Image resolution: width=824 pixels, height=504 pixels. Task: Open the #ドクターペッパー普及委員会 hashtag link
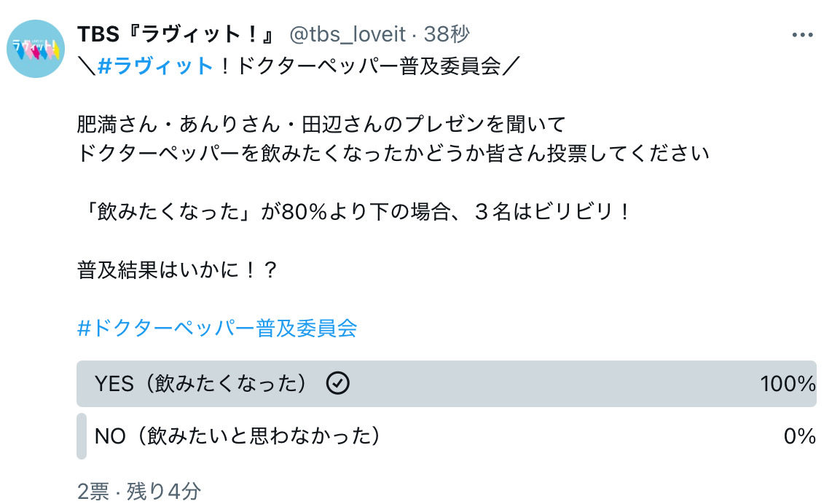217,328
